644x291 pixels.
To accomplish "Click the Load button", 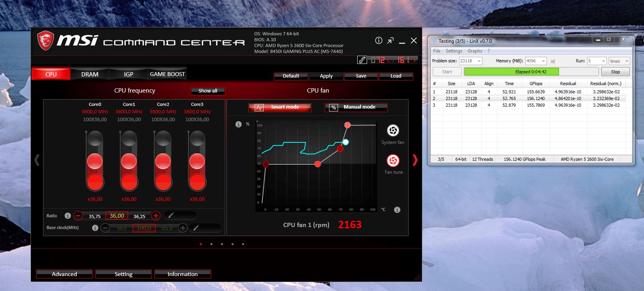I will 396,76.
